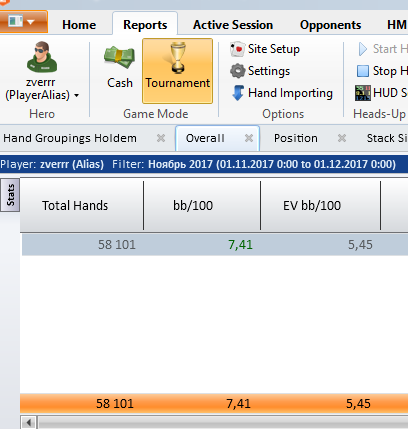Image resolution: width=408 pixels, height=429 pixels.
Task: Click the 58 101 total in orange summary row
Action: tap(115, 404)
